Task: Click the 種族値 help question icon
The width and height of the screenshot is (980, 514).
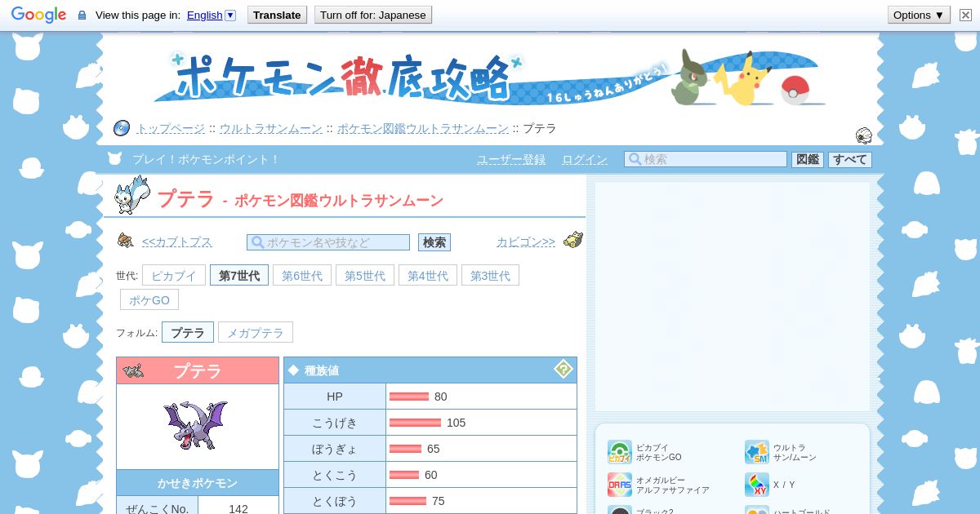Action: coord(563,370)
